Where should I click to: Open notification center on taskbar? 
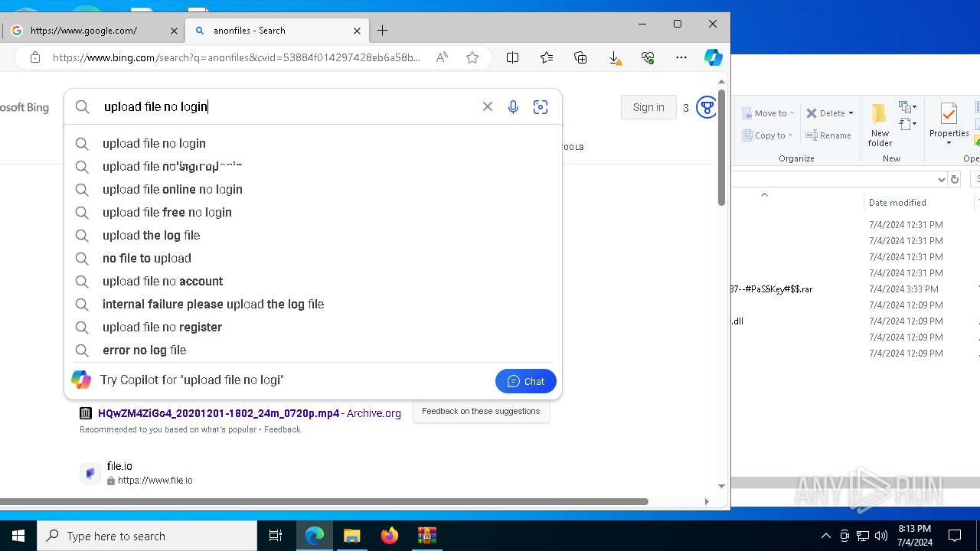[955, 536]
